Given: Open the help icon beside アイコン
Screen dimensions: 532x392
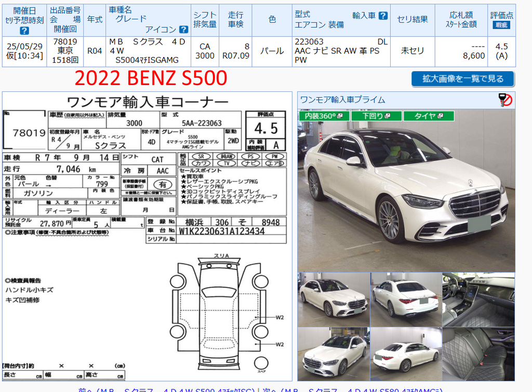Looking at the screenshot, I should click(183, 30).
